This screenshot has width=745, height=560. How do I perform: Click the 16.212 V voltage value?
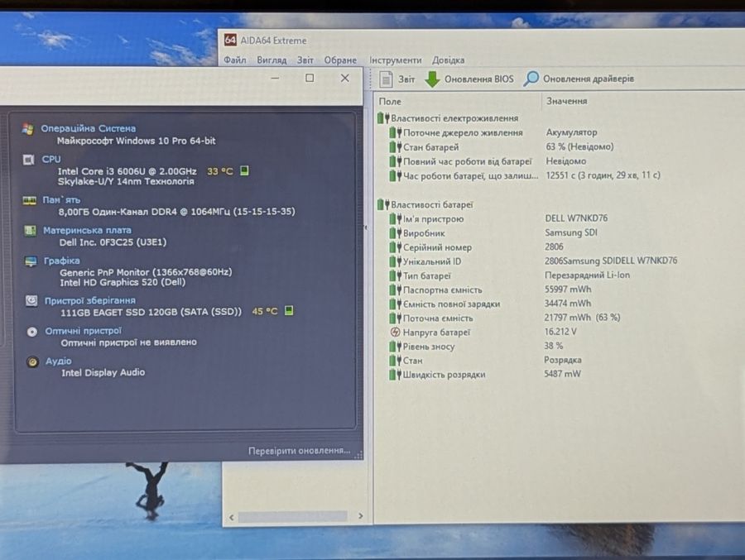[x=560, y=332]
